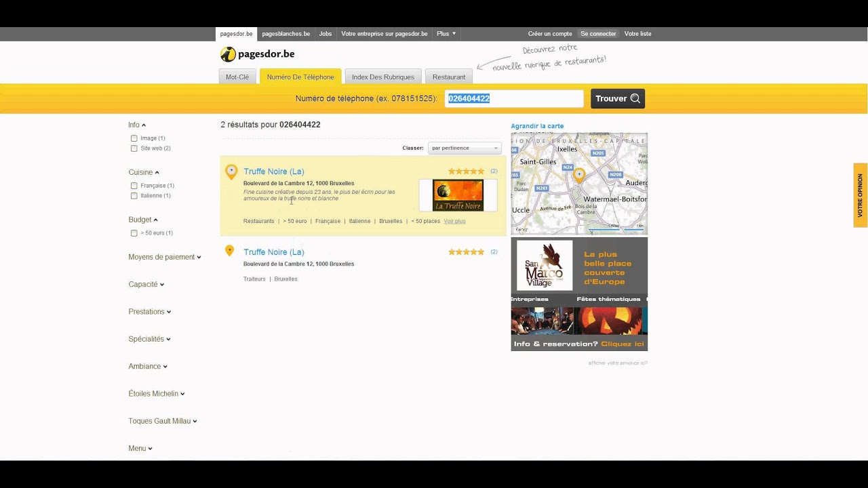Enable the Italienne (1) cuisine filter
Screen dimensions: 868x488
pyautogui.click(x=134, y=196)
